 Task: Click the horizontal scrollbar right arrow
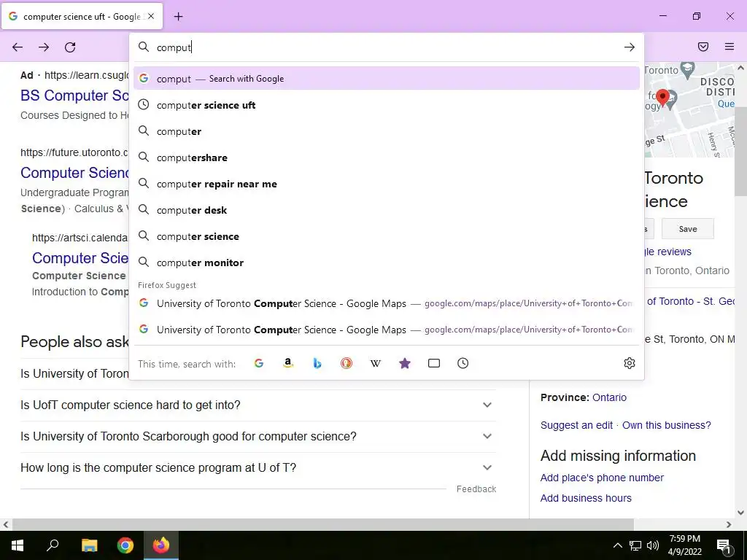729,524
